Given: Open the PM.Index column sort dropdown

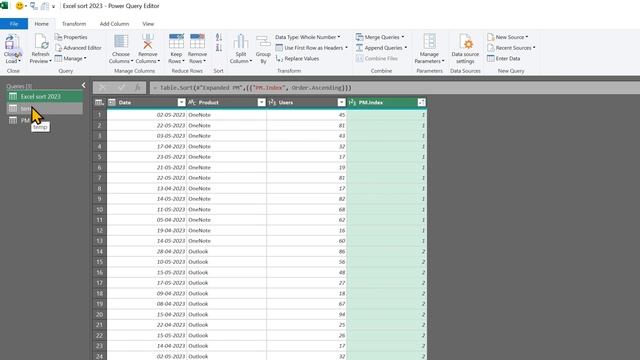Looking at the screenshot, I should (x=422, y=102).
